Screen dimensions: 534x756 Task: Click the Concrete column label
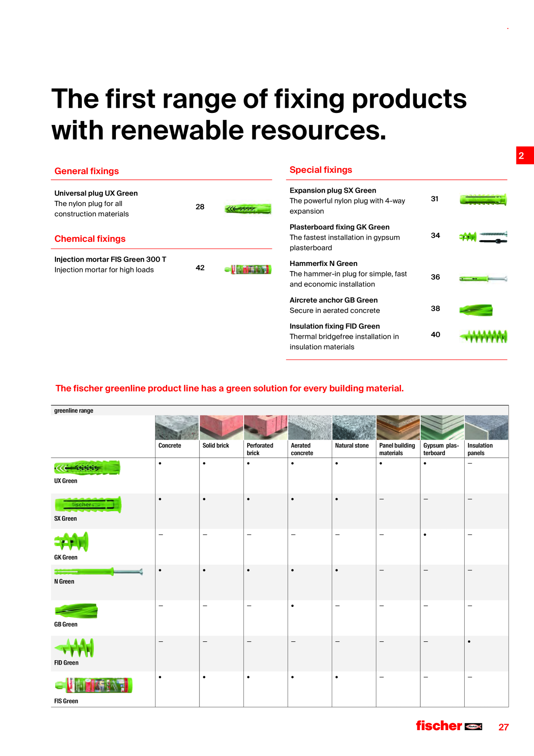[x=170, y=446]
